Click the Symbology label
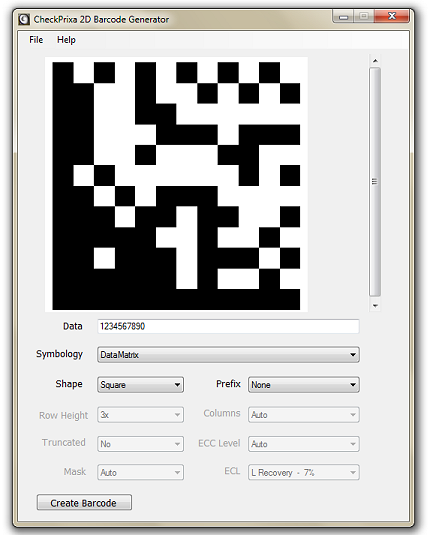The width and height of the screenshot is (430, 535). pyautogui.click(x=59, y=354)
